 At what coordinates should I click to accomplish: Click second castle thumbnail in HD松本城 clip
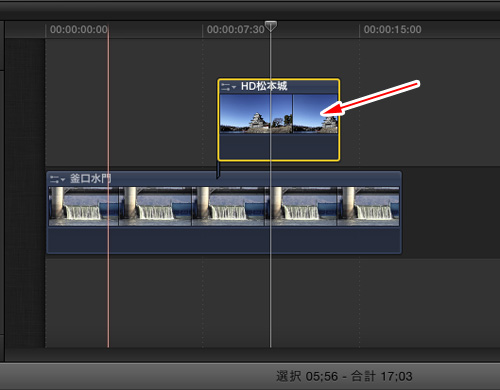pyautogui.click(x=315, y=114)
